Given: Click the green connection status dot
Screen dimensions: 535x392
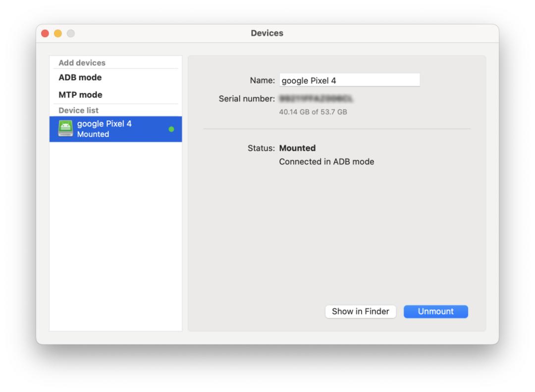Looking at the screenshot, I should (171, 129).
